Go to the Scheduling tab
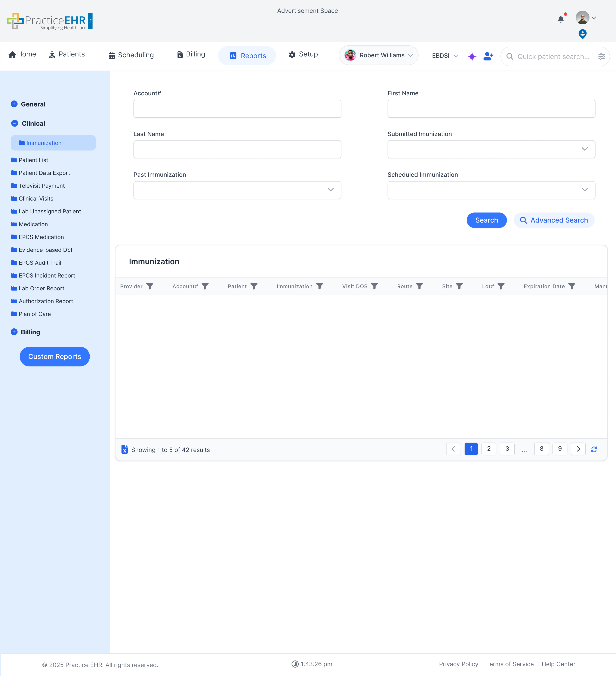This screenshot has height=676, width=616. 131,55
